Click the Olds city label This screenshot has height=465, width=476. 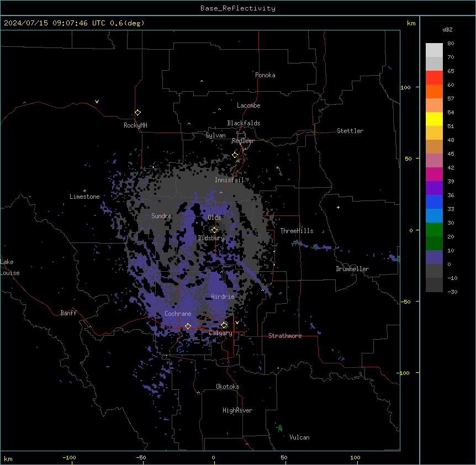click(x=214, y=218)
